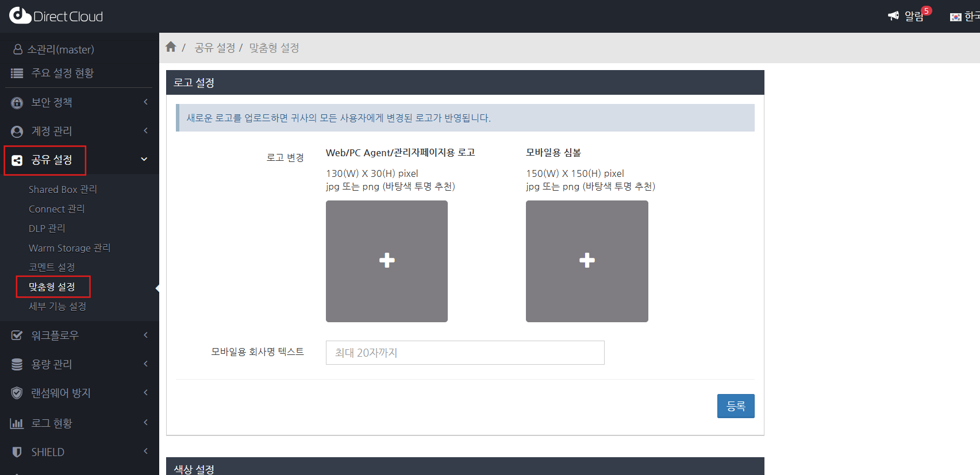980x475 pixels.
Task: Click the home icon in breadcrumb
Action: (171, 47)
